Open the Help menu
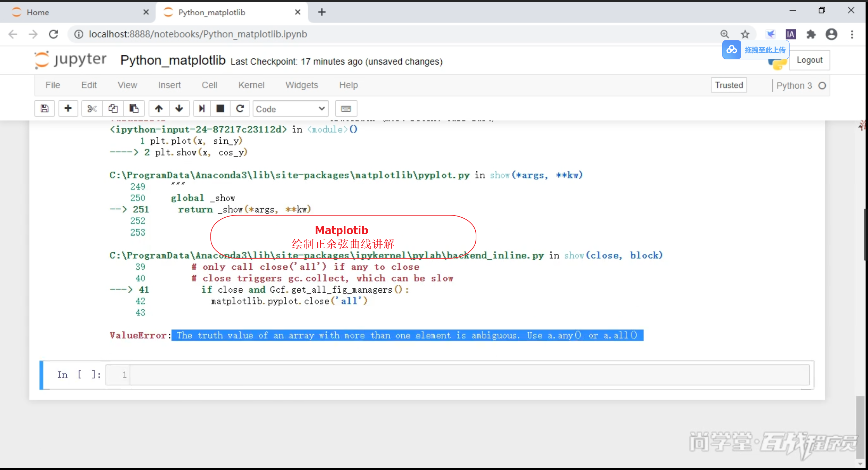Viewport: 868px width, 470px height. pyautogui.click(x=349, y=85)
